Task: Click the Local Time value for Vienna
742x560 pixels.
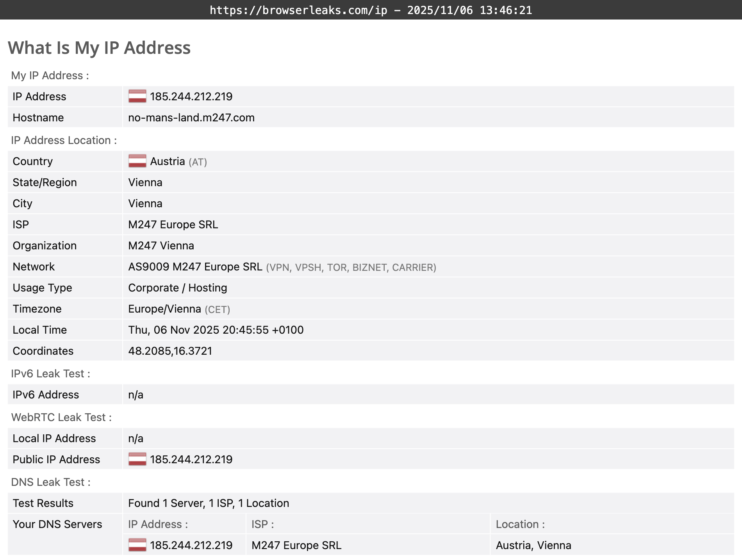Action: [215, 330]
